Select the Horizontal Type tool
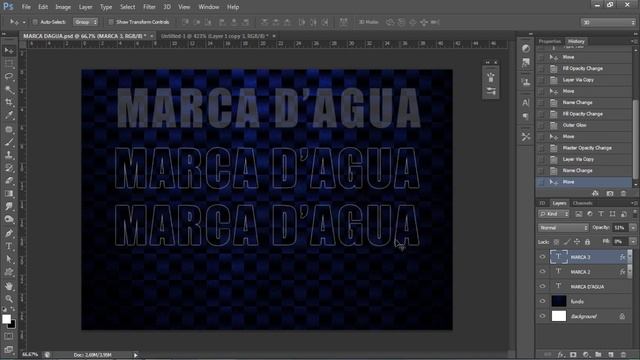640x360 pixels. (x=9, y=246)
